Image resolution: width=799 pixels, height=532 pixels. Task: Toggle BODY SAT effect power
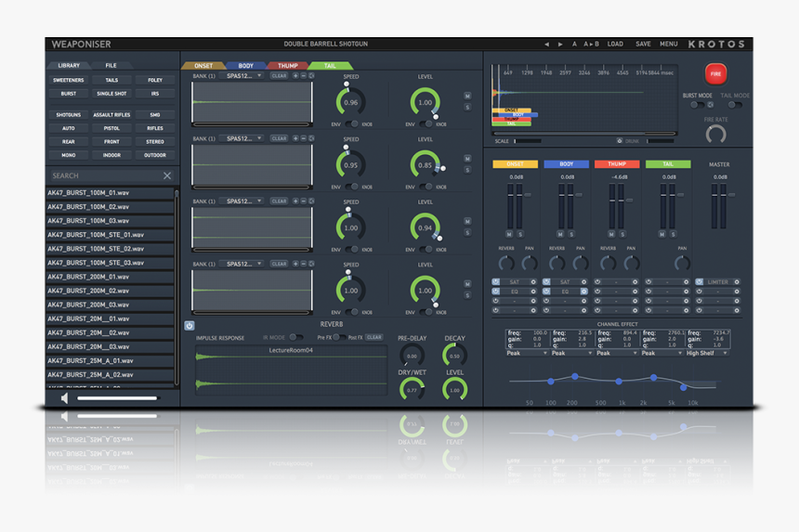click(546, 282)
